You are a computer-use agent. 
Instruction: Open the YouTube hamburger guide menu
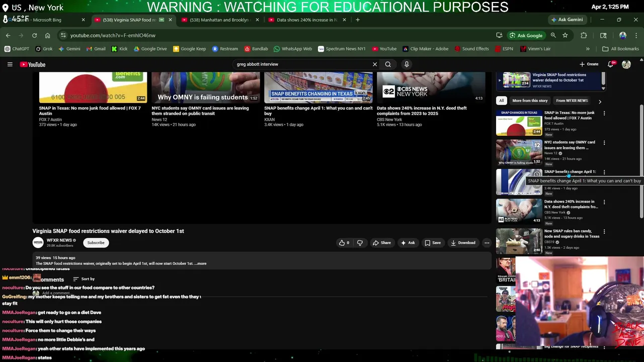[x=10, y=64]
